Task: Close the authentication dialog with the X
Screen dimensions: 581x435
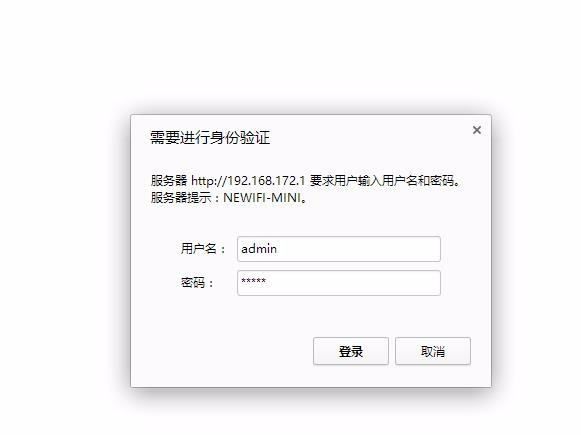Action: tap(477, 130)
